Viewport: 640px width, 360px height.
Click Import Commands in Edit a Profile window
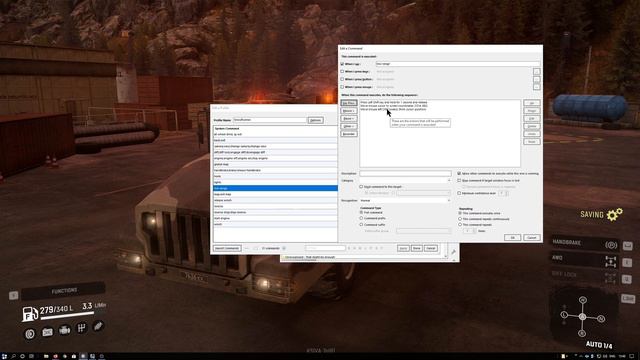point(227,248)
